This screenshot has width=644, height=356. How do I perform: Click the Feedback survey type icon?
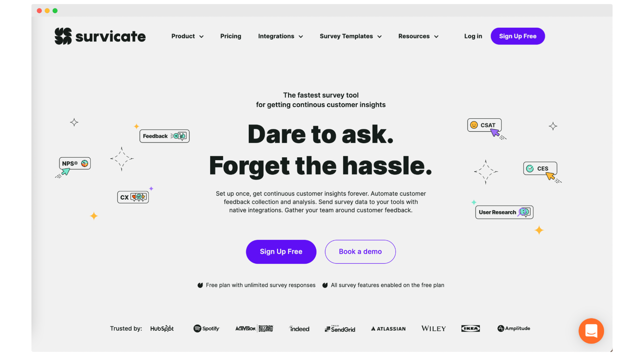[164, 136]
